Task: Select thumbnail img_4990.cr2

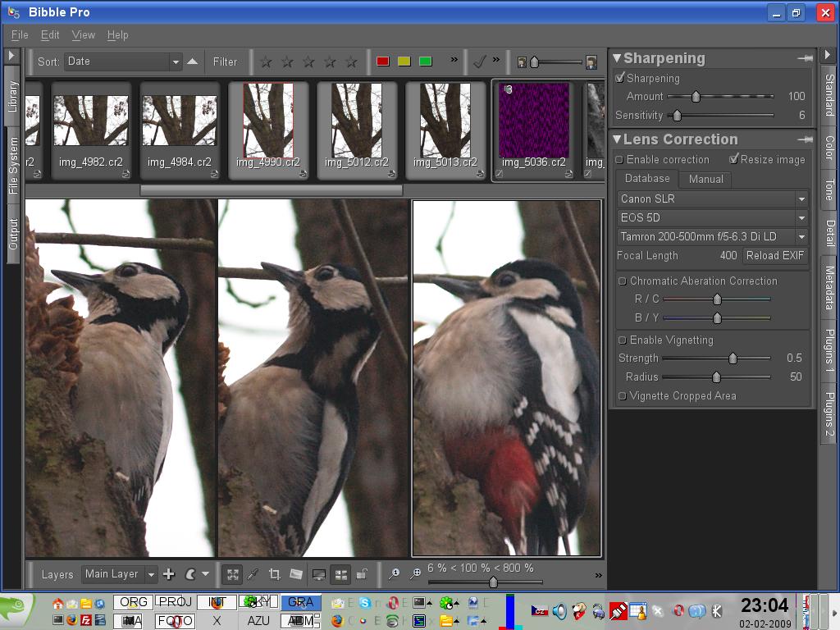Action: [x=268, y=130]
